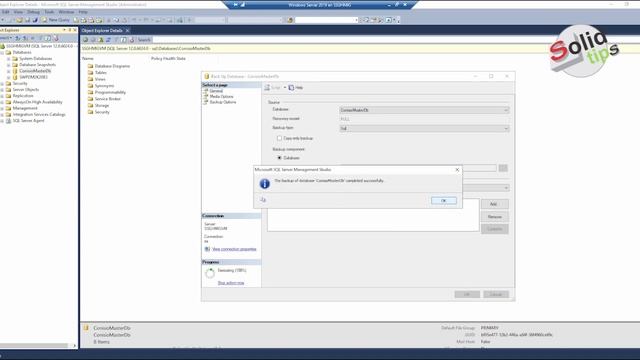Select Synonyms folder in details list
640x360 pixels.
point(104,86)
